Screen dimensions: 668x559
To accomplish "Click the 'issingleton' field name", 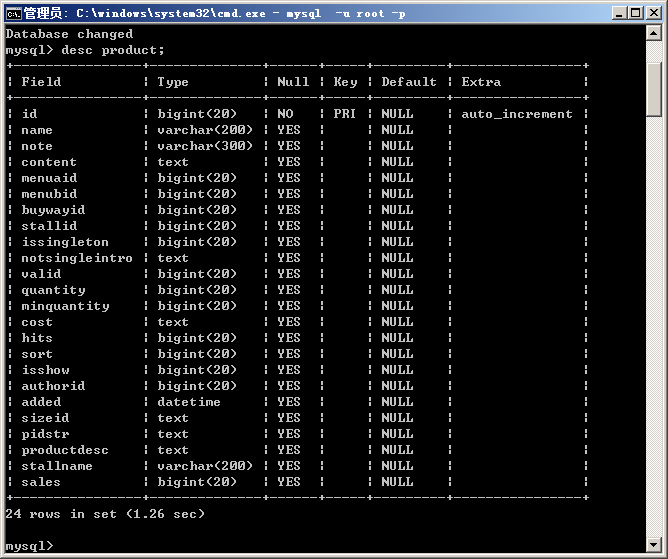I will (x=65, y=242).
